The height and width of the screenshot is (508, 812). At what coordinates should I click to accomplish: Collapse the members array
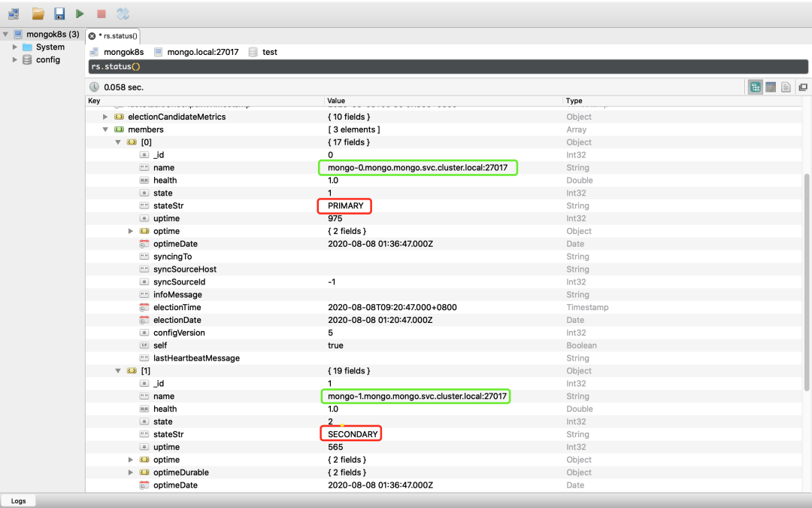point(105,129)
